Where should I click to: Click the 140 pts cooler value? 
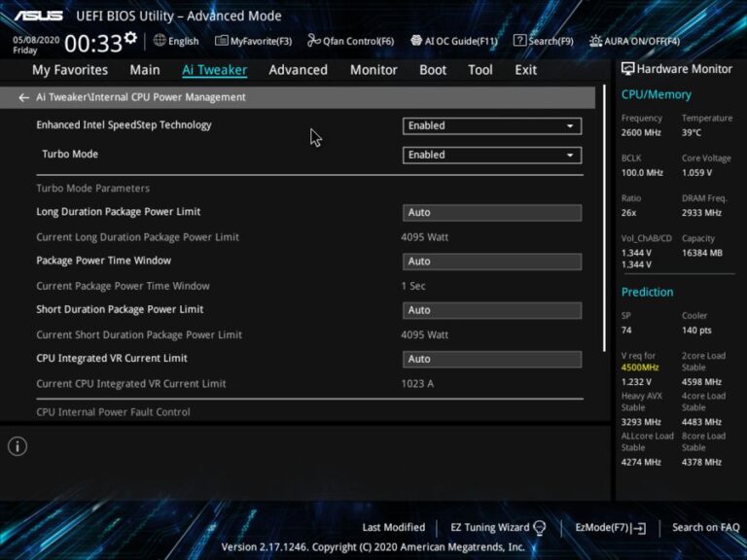(696, 331)
